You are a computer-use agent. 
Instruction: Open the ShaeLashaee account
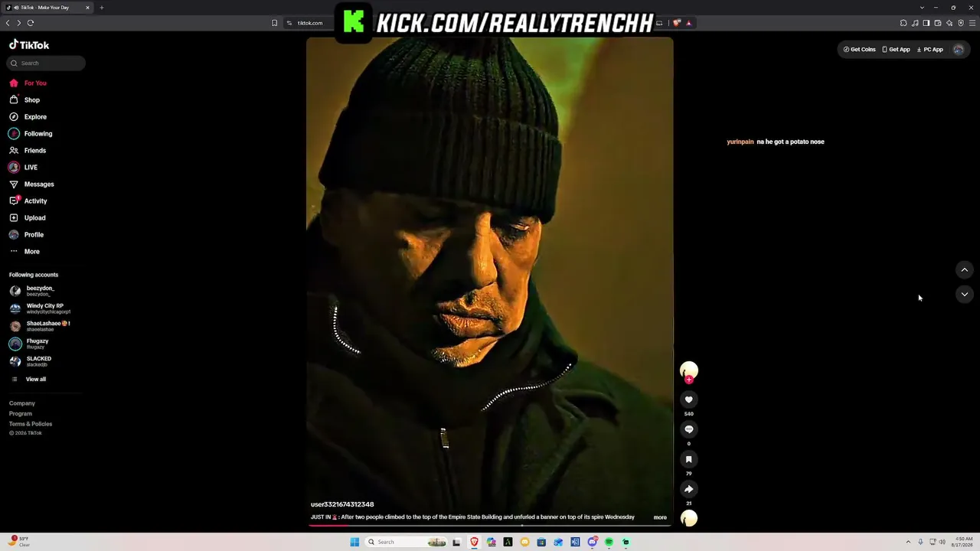tap(40, 326)
